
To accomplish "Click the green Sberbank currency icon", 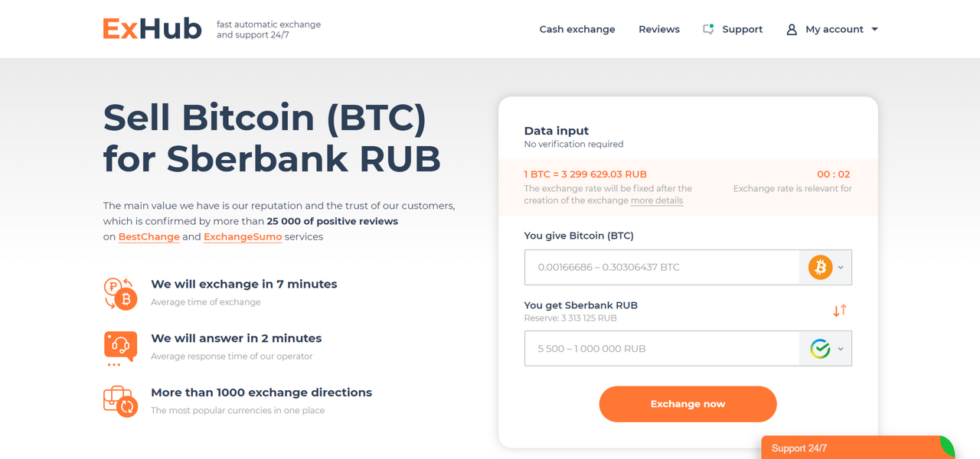I will [821, 348].
